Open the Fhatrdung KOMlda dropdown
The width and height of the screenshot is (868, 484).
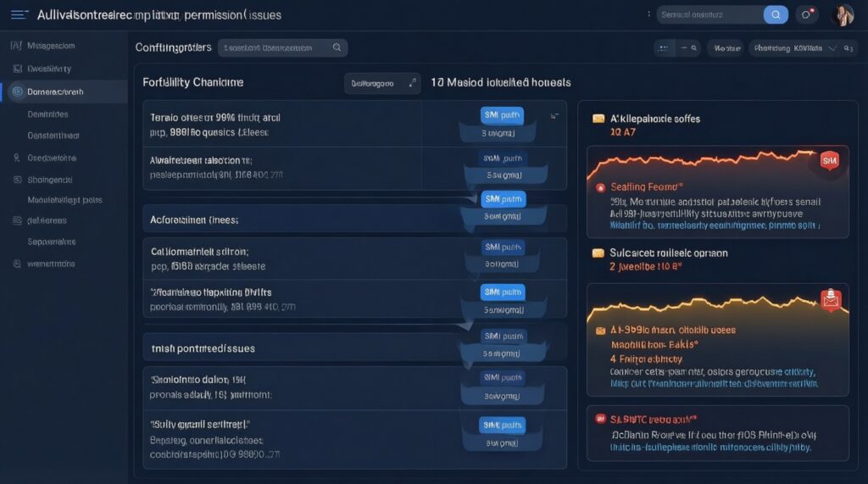pos(794,48)
